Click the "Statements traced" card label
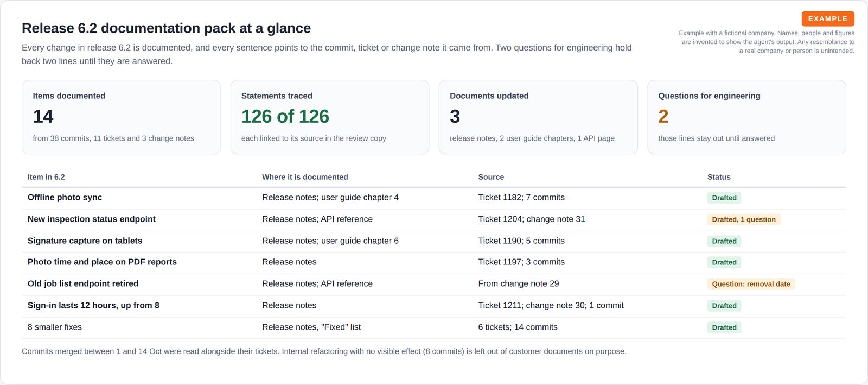The height and width of the screenshot is (385, 868). click(x=277, y=96)
